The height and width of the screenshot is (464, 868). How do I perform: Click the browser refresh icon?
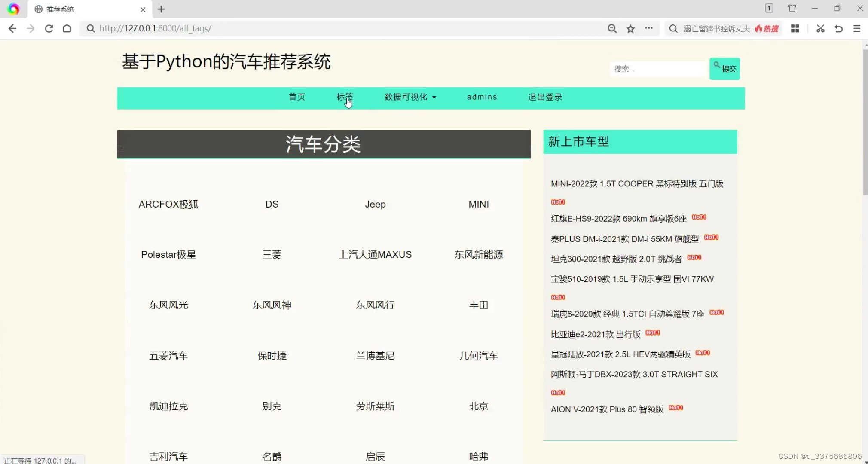[x=49, y=28]
